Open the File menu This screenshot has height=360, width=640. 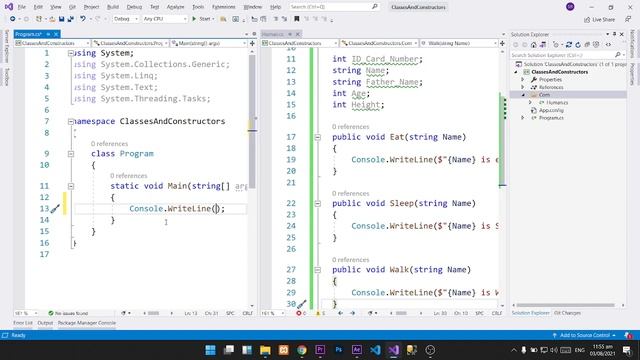[22, 7]
